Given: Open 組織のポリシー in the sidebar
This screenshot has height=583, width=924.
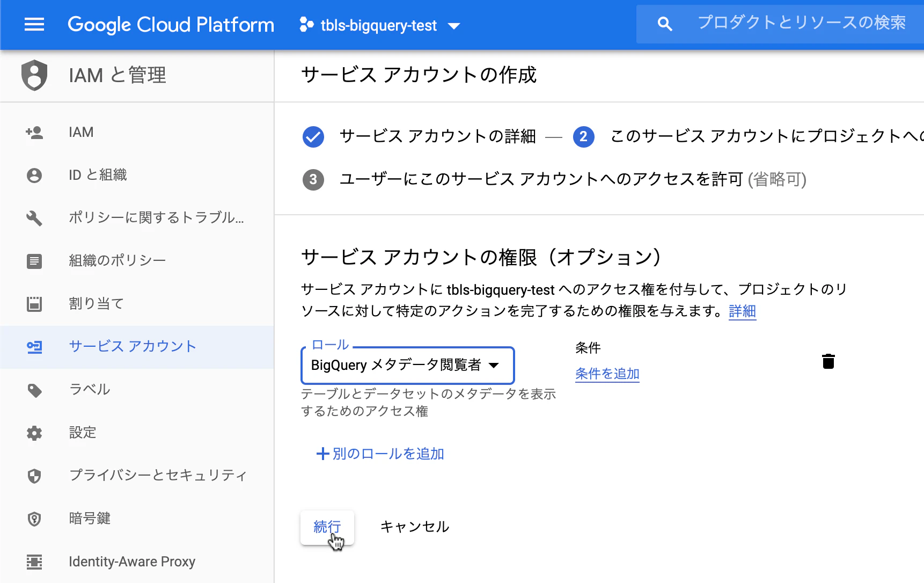Looking at the screenshot, I should click(x=137, y=261).
